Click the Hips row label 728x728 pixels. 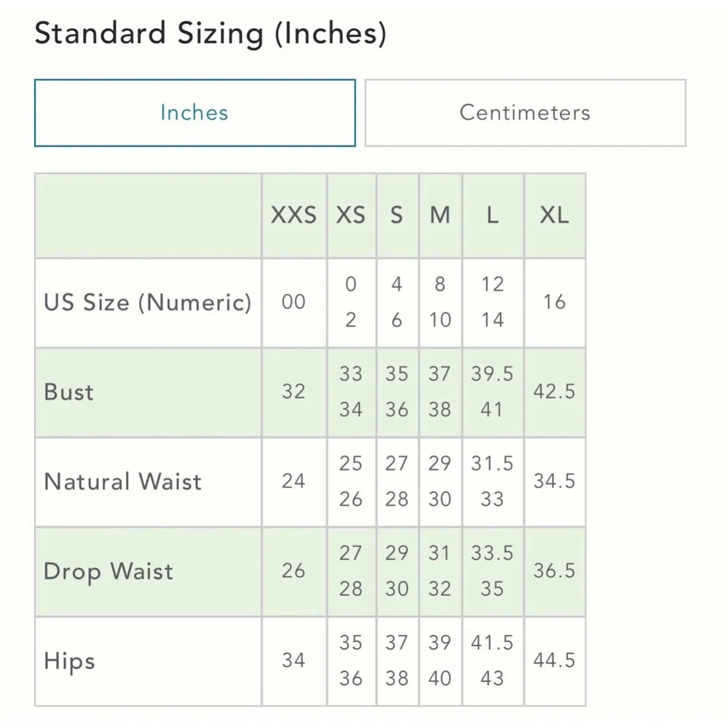pos(70,661)
